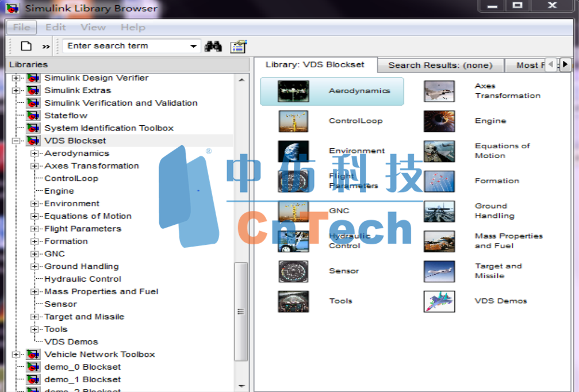The width and height of the screenshot is (579, 392).
Task: Open the Help menu
Action: 133,28
